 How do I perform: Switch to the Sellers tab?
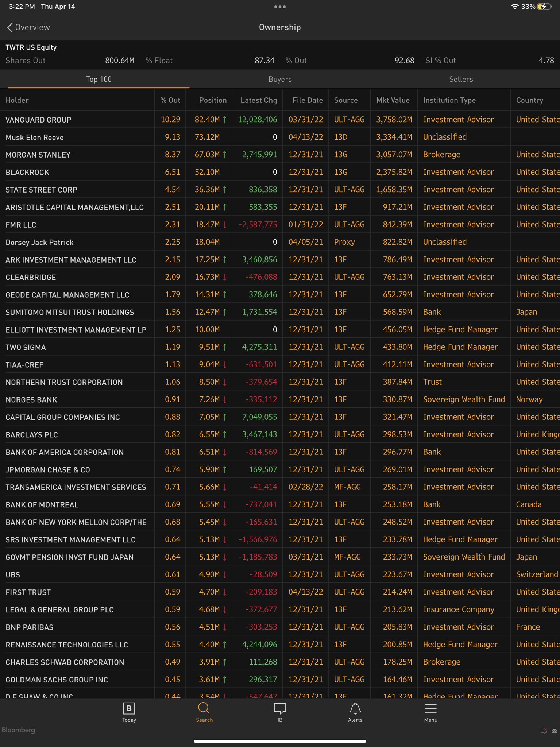click(461, 79)
